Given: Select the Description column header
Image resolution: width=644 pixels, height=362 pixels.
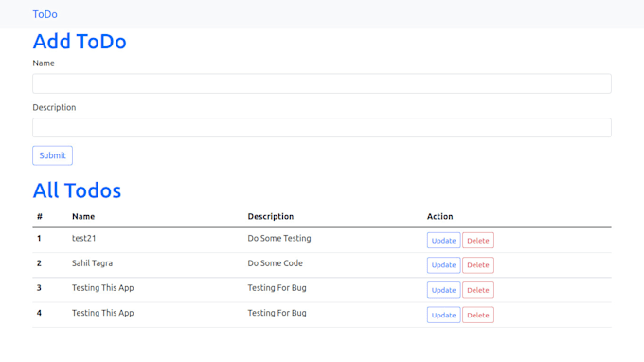Looking at the screenshot, I should click(x=271, y=217).
